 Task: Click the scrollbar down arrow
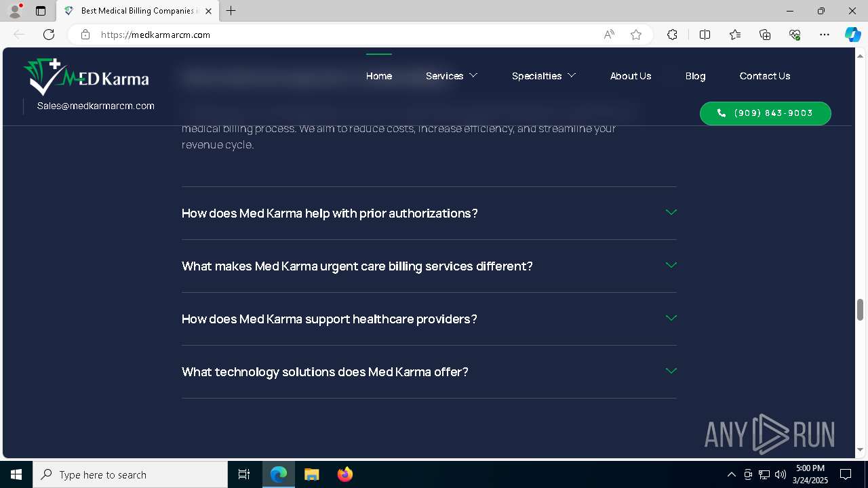[860, 449]
